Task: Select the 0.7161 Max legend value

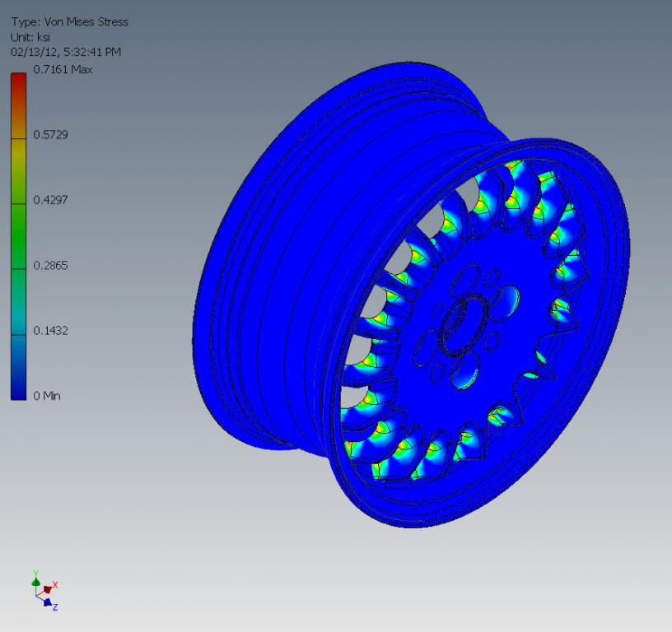Action: (x=63, y=69)
